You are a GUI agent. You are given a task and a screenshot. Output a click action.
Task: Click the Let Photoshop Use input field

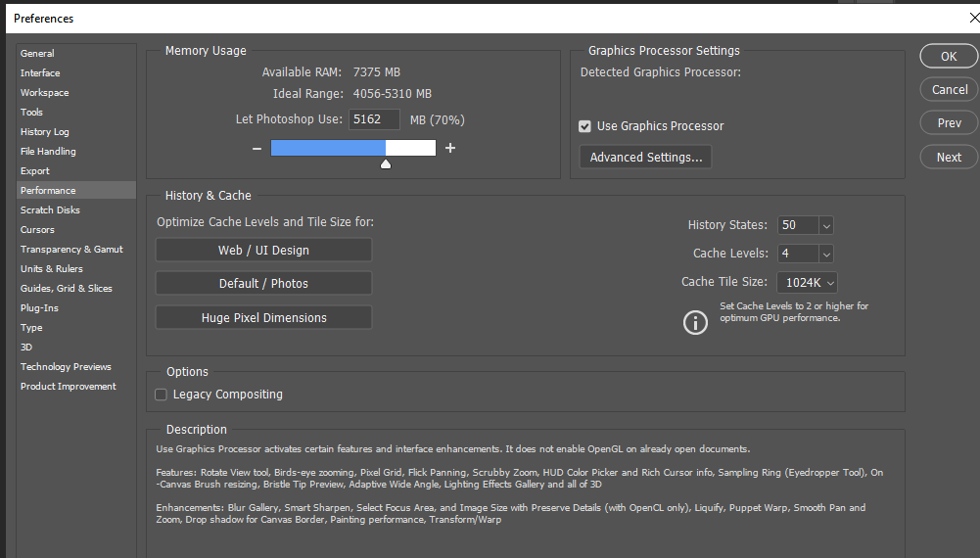click(x=374, y=119)
